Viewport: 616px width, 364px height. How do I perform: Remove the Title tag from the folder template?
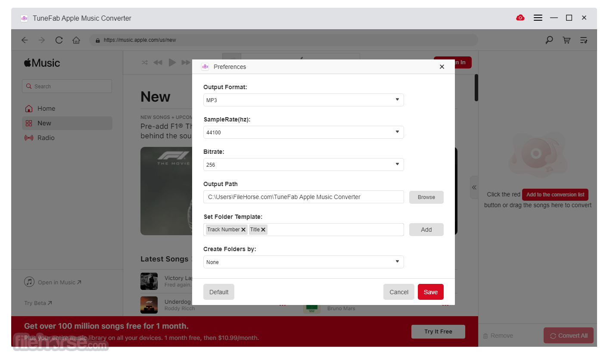(263, 230)
